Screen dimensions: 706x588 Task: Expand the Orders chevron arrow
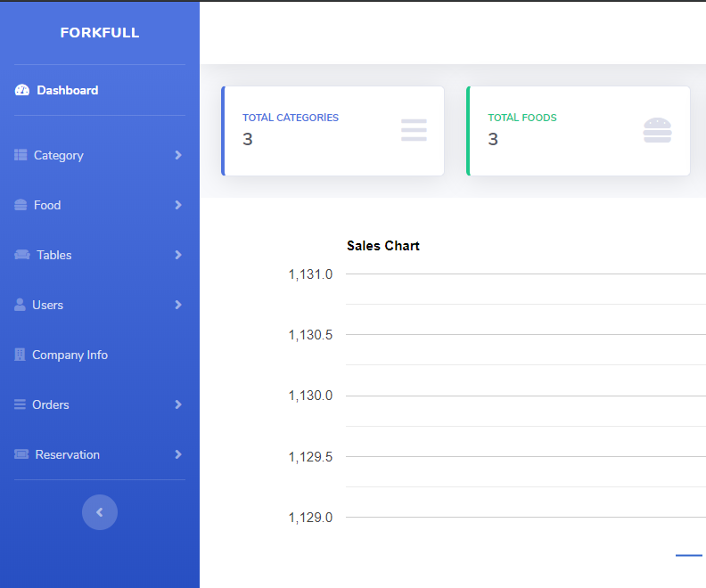click(178, 404)
